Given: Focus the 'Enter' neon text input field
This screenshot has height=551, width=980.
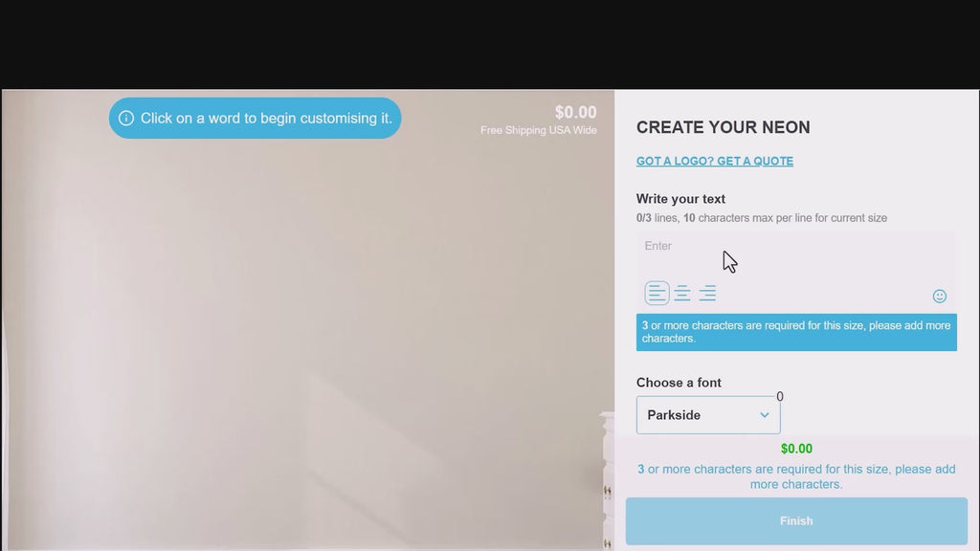Looking at the screenshot, I should tap(795, 256).
